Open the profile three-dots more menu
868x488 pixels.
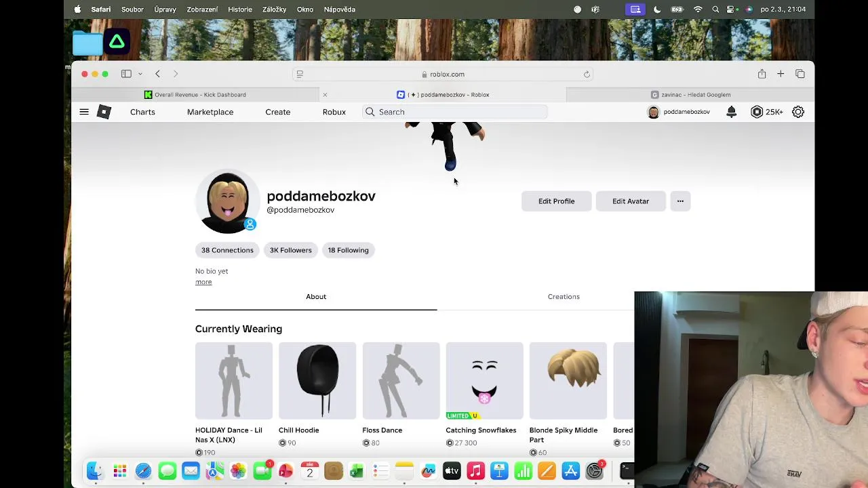[x=680, y=201]
